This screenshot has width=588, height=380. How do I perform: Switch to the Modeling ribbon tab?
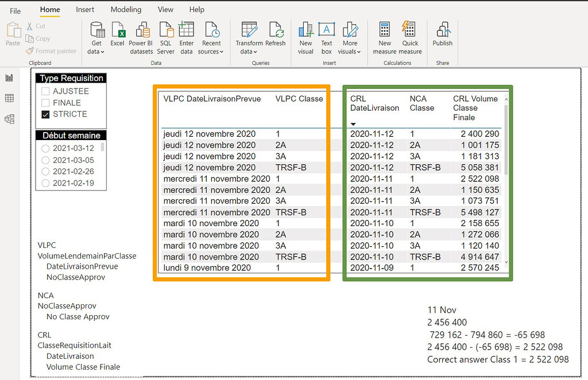pos(126,9)
